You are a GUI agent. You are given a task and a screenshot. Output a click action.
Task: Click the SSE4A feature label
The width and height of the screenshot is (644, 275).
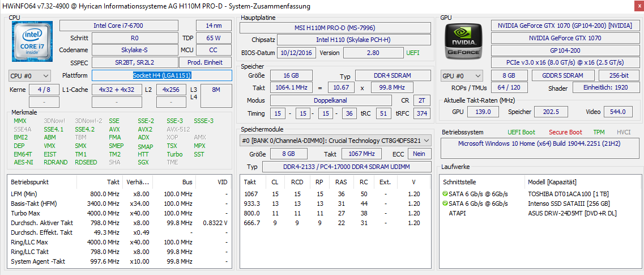[22, 129]
